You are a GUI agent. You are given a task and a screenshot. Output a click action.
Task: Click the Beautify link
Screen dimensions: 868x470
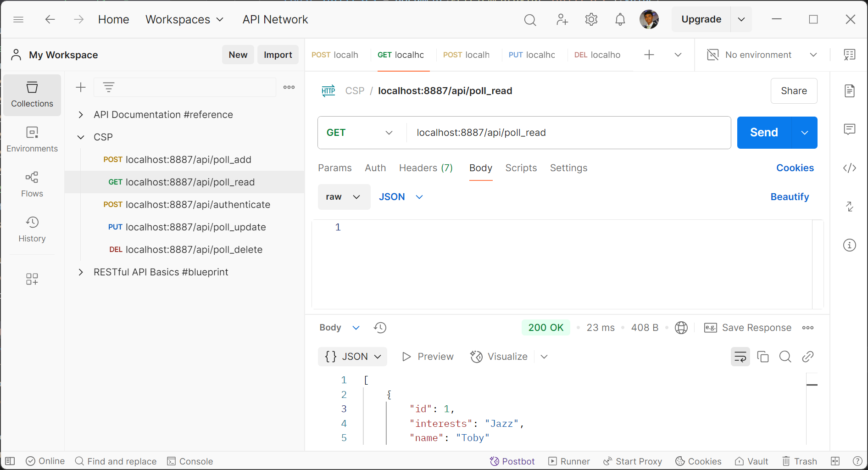pos(789,197)
